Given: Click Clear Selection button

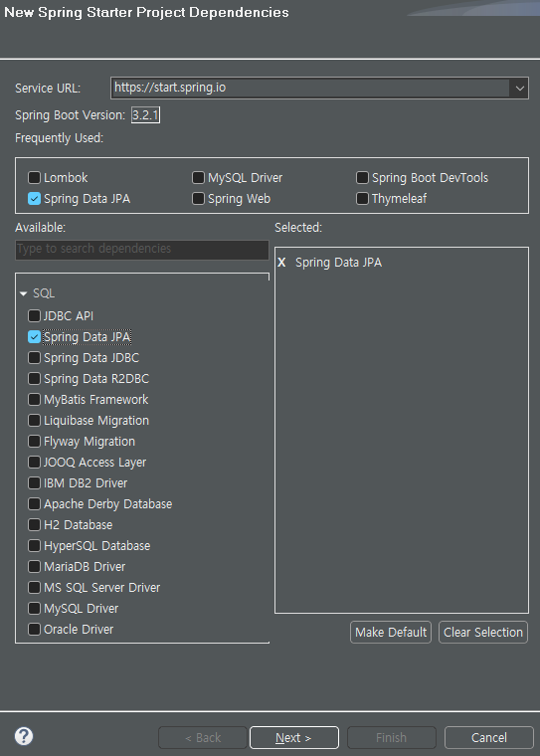Looking at the screenshot, I should (483, 632).
